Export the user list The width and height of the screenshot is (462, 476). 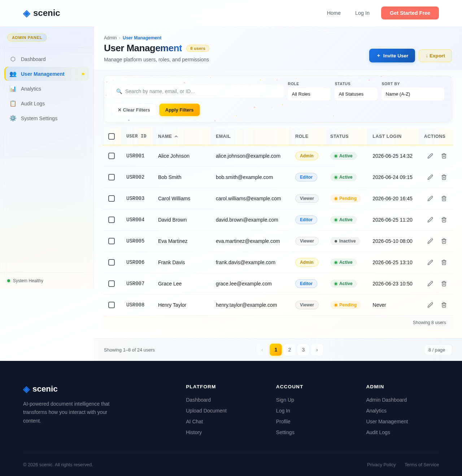point(435,56)
